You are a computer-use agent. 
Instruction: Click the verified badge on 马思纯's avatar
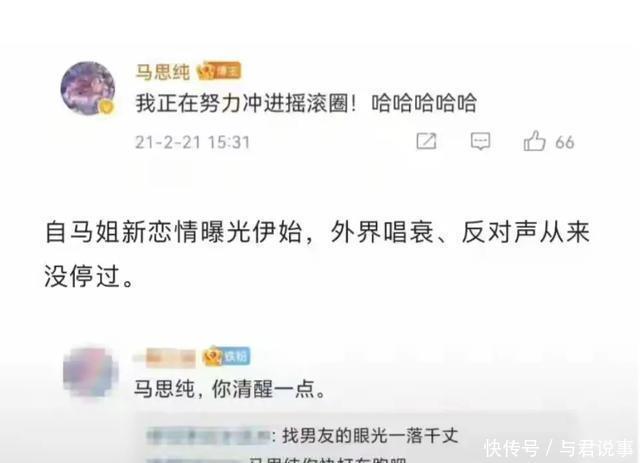(107, 107)
